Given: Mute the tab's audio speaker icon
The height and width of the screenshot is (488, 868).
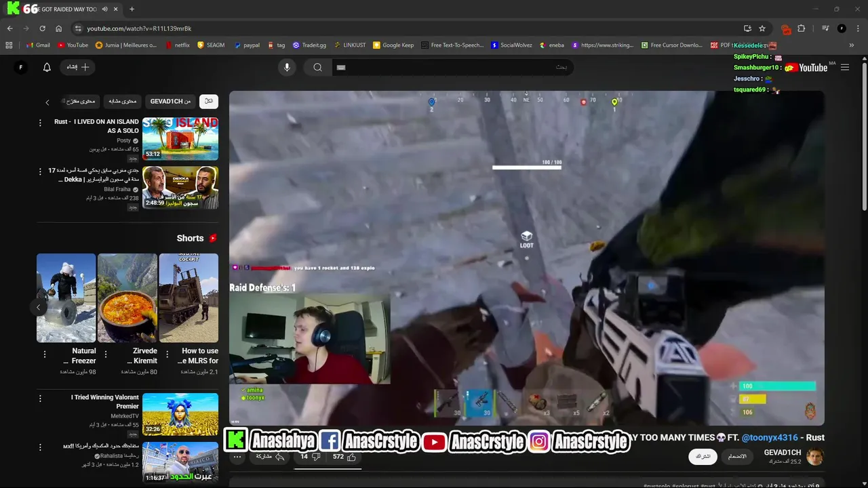Looking at the screenshot, I should pos(104,9).
